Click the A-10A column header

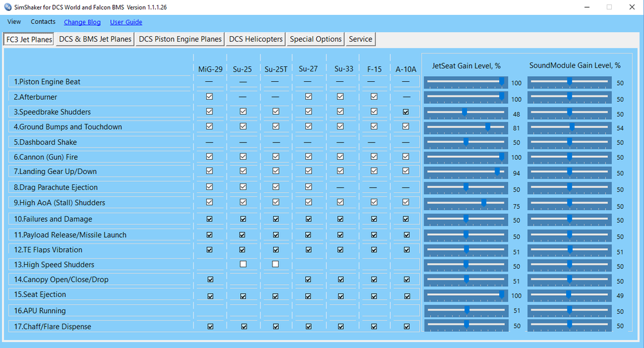pos(406,69)
